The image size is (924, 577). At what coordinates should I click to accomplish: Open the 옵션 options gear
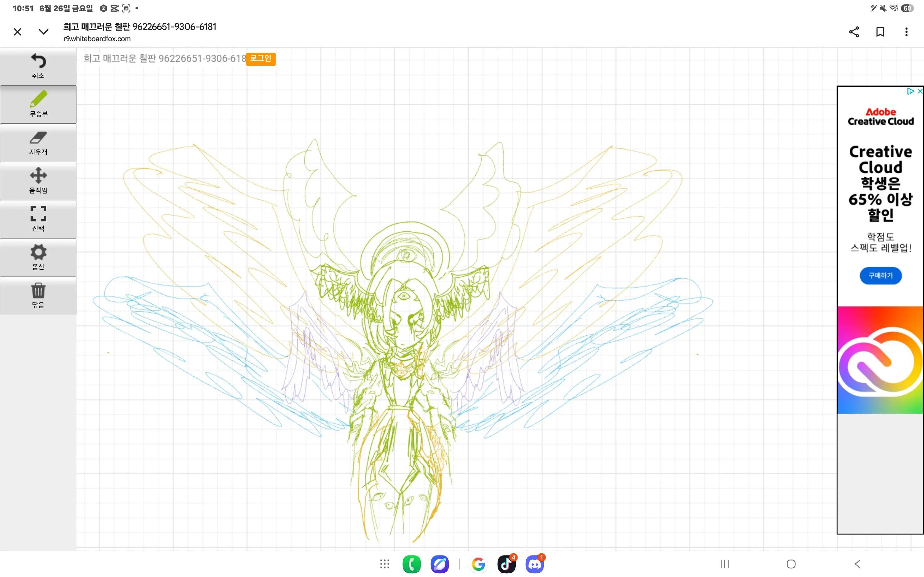coord(38,258)
